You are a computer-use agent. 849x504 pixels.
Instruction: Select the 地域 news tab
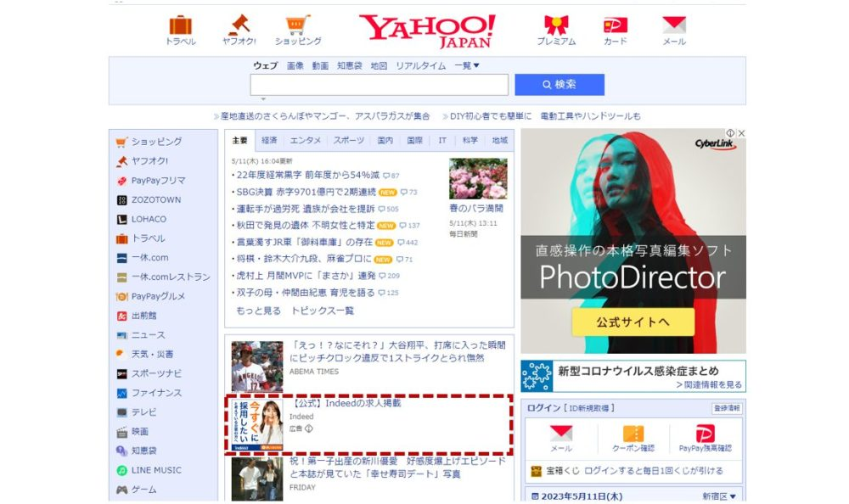coord(500,140)
